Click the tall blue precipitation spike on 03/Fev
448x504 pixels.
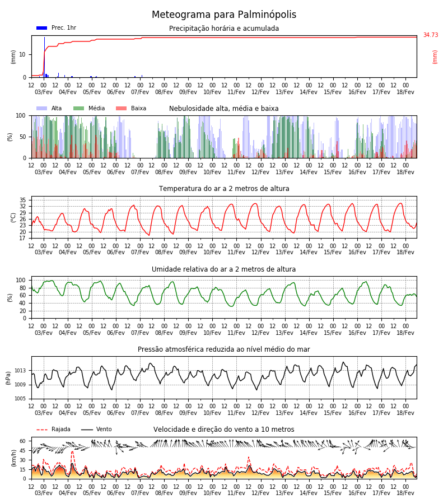[44, 57]
